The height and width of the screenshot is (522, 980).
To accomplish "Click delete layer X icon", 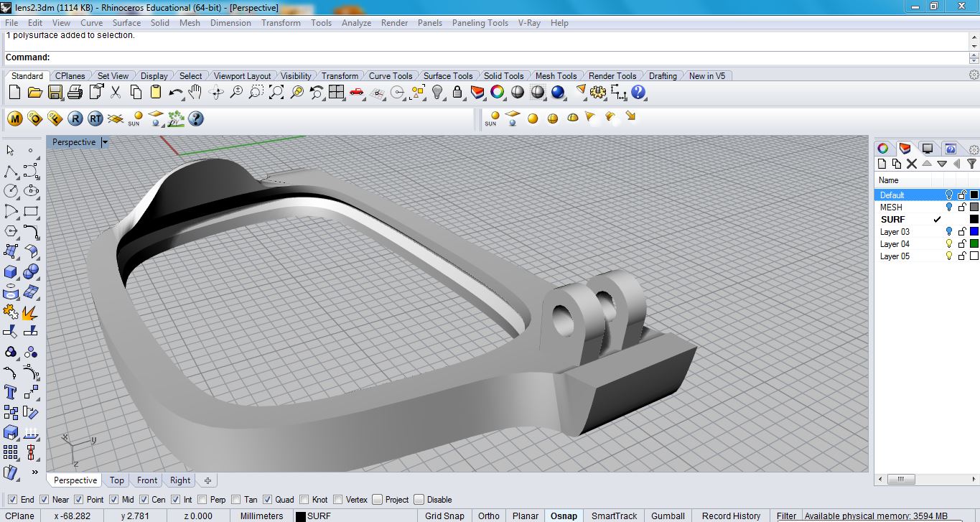I will tap(911, 164).
